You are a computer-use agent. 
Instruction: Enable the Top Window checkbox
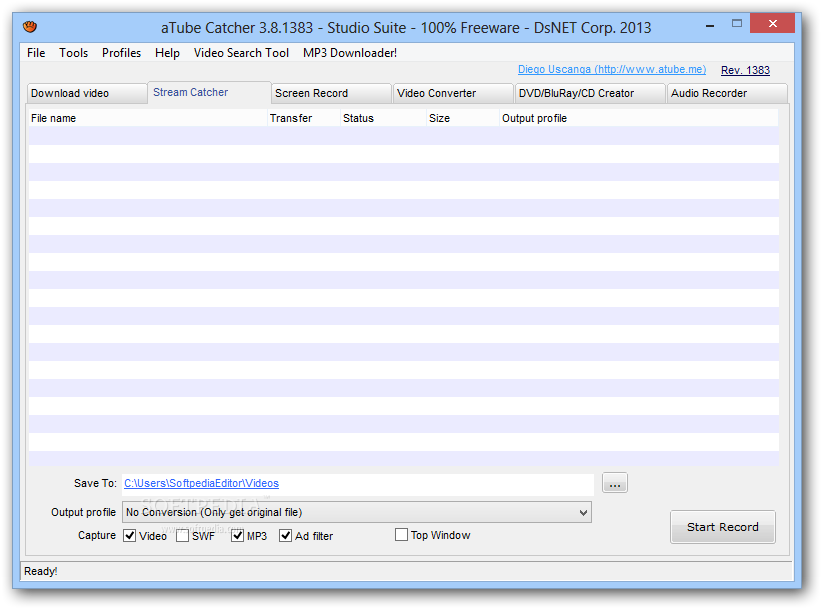(x=402, y=535)
